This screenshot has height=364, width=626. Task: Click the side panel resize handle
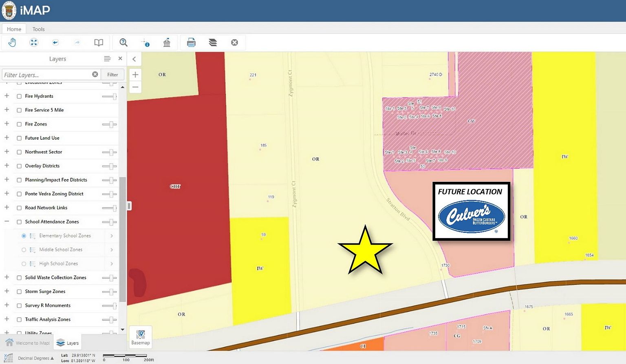[x=129, y=206]
